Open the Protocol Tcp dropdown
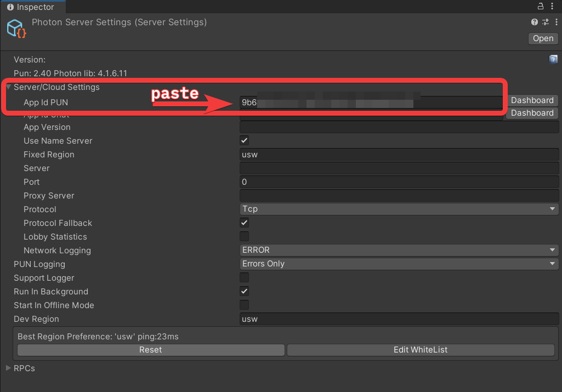The image size is (562, 392). [399, 209]
